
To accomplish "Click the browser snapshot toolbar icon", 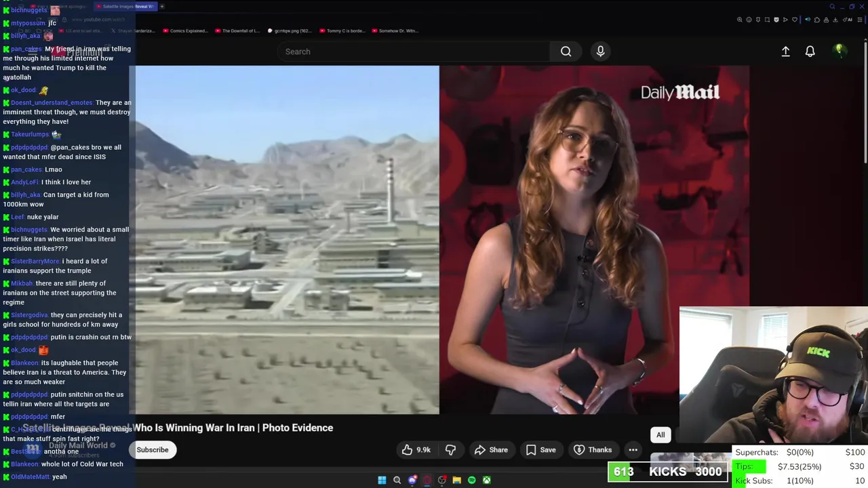I will [767, 20].
